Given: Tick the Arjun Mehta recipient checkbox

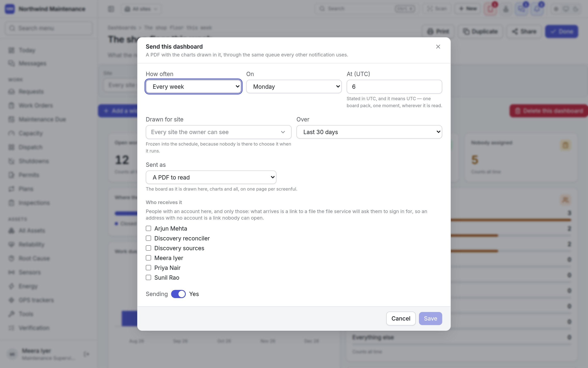Looking at the screenshot, I should point(148,228).
